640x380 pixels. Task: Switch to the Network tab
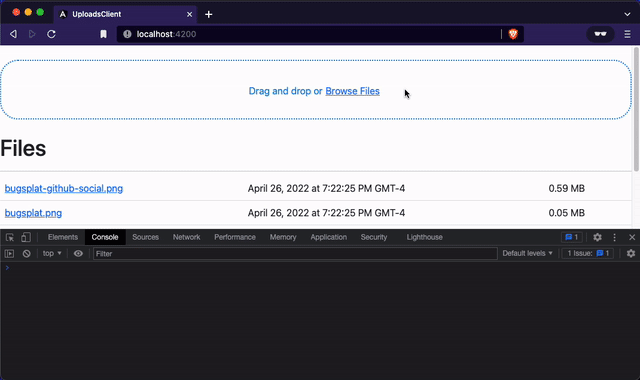pyautogui.click(x=187, y=237)
